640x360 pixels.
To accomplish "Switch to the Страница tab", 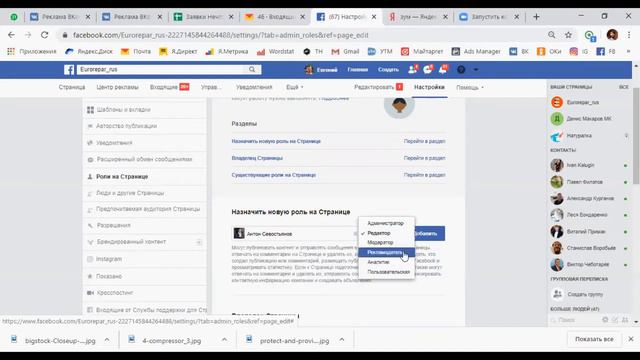I will 72,87.
